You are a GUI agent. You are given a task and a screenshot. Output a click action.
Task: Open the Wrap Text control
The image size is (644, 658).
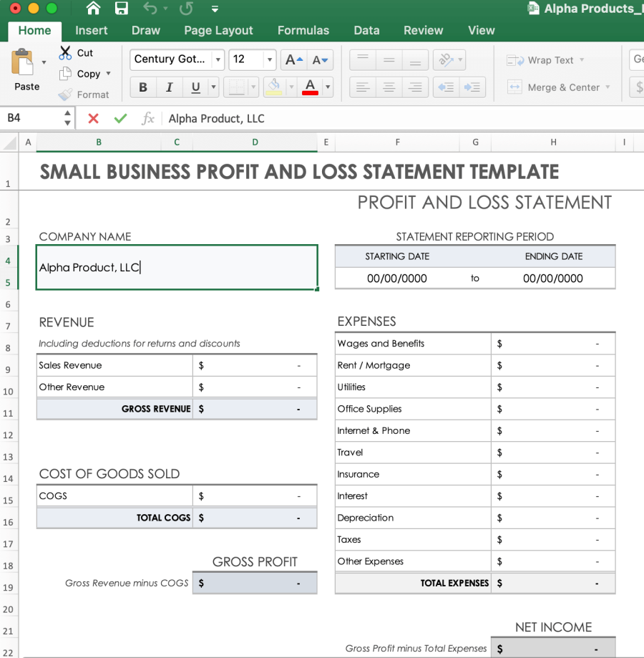point(545,60)
